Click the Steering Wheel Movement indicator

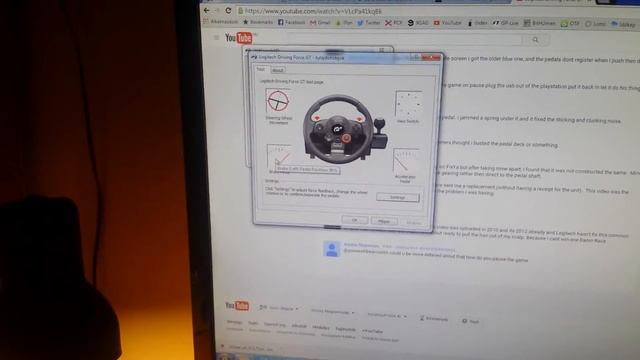pyautogui.click(x=278, y=100)
